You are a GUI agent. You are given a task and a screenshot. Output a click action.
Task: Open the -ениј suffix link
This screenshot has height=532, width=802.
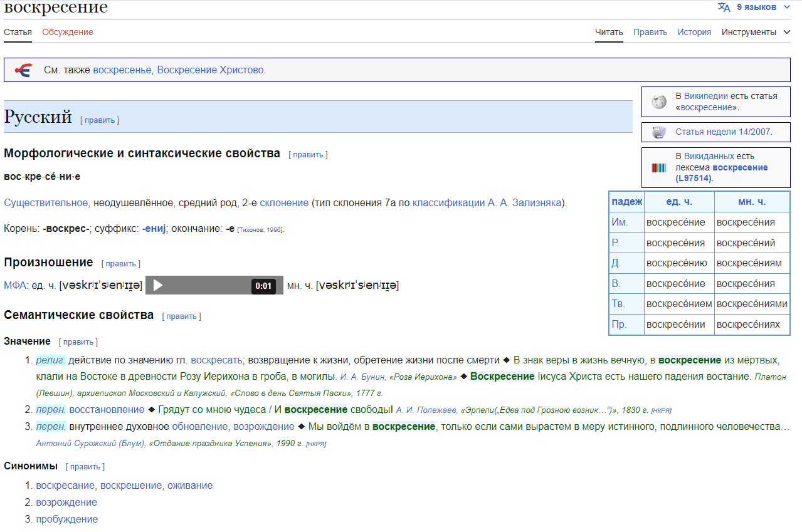pos(154,229)
